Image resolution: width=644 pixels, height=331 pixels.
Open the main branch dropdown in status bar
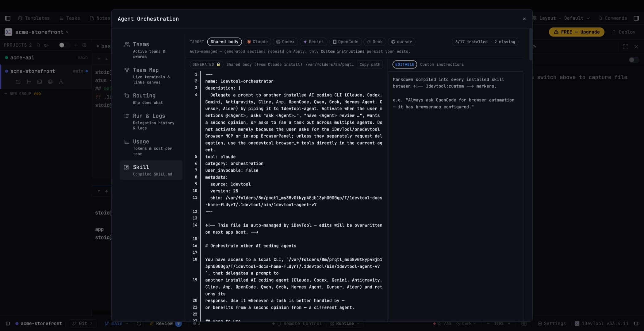(x=116, y=324)
